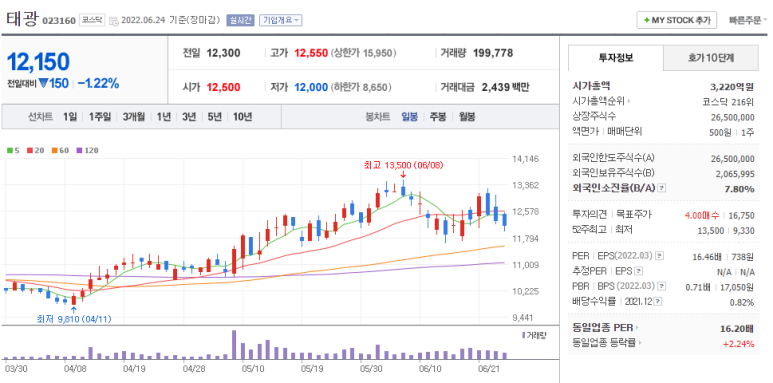Click help icon next to 추정PER EPS
This screenshot has height=383, width=773.
(638, 271)
